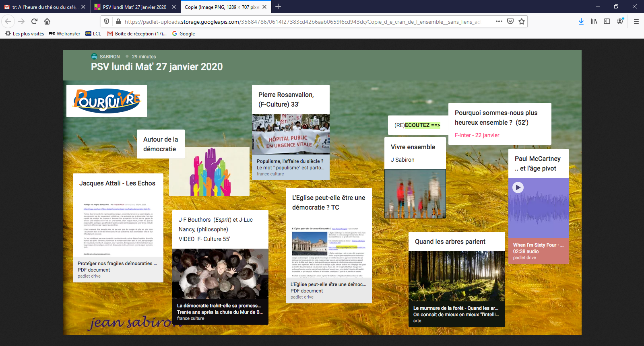Screen dimensions: 644x346
Task: Bookmark this page with the star icon
Action: 522,21
